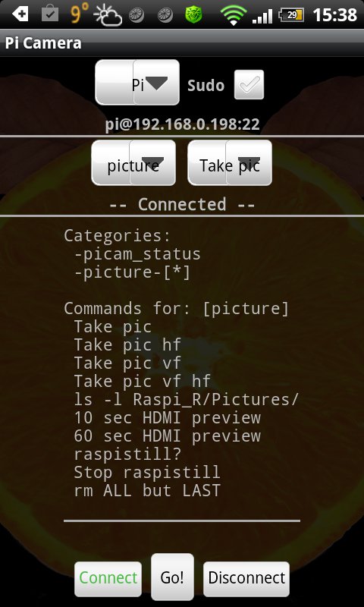364x607 pixels.
Task: Toggle the Sudo checkbox
Action: [249, 85]
